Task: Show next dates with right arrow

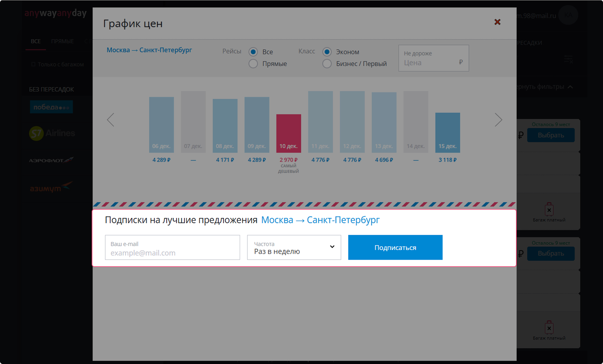Action: point(498,120)
